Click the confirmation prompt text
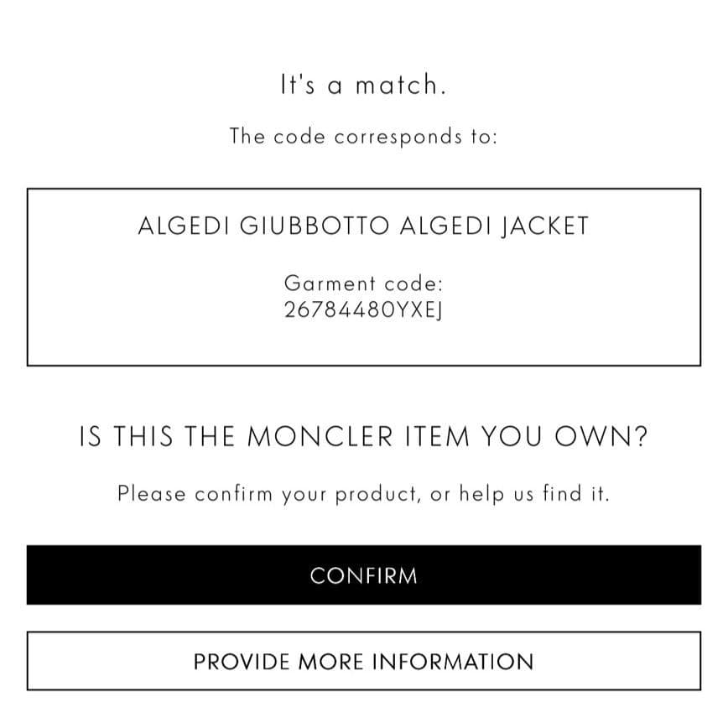Viewport: 728px width, 728px height. point(364,493)
